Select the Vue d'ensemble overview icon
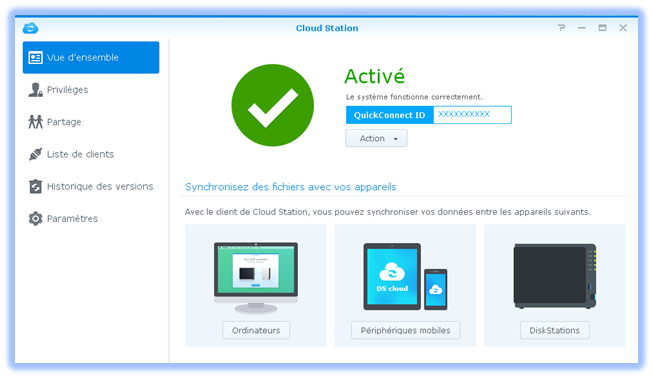653x378 pixels. 35,57
